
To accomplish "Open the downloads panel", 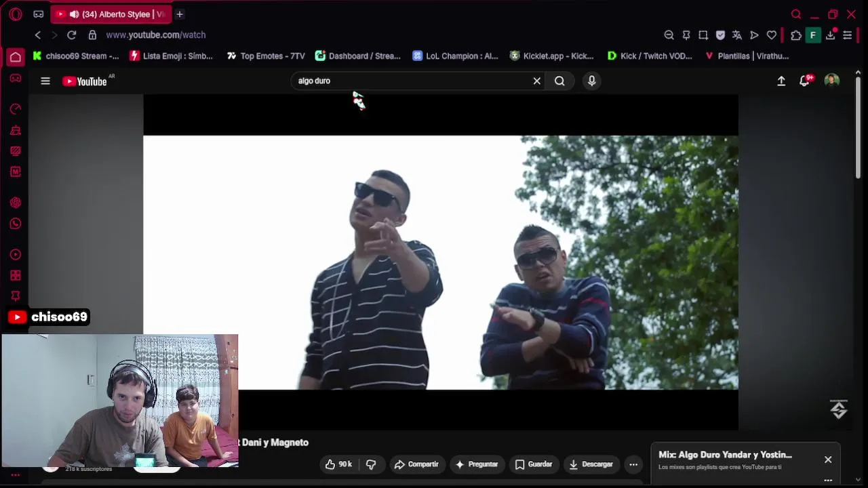I will (x=830, y=35).
